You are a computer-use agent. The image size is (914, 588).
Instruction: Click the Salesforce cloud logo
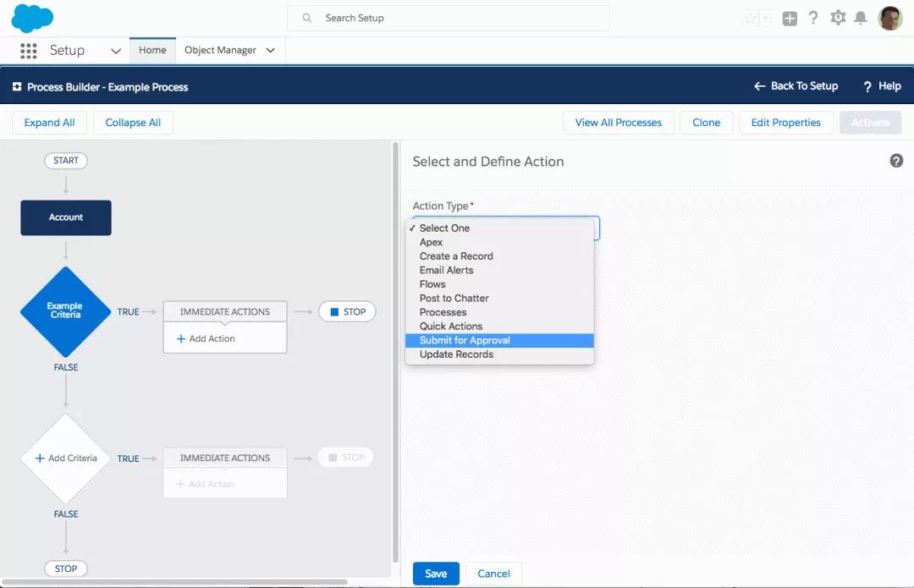(32, 18)
